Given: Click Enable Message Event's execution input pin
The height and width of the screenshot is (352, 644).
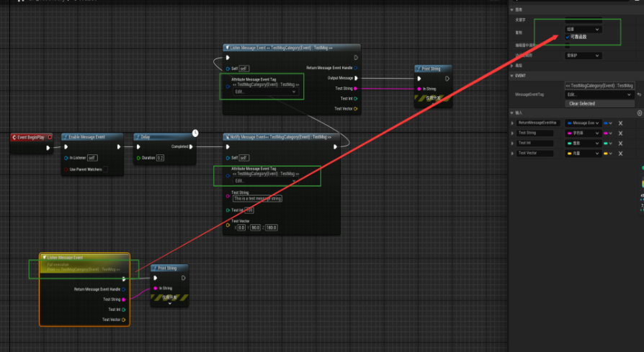Looking at the screenshot, I should click(x=66, y=147).
